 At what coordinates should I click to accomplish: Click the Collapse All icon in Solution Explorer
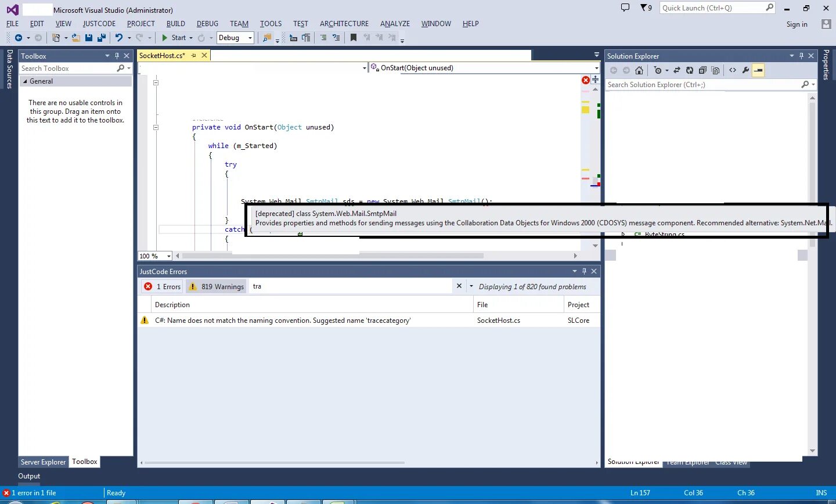click(x=702, y=70)
